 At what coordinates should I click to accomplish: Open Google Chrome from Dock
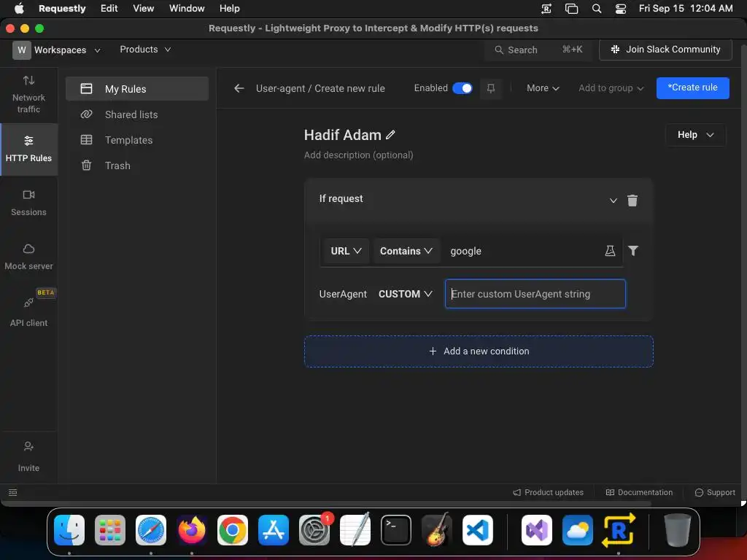pos(233,530)
